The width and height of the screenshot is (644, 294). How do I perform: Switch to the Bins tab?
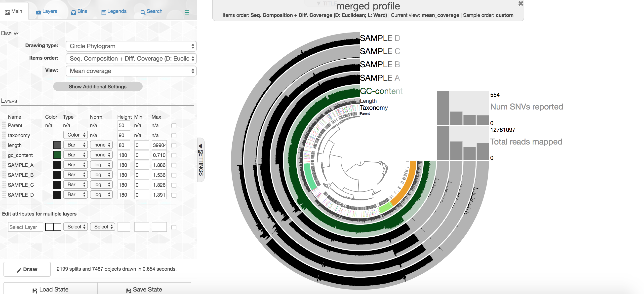pos(79,11)
